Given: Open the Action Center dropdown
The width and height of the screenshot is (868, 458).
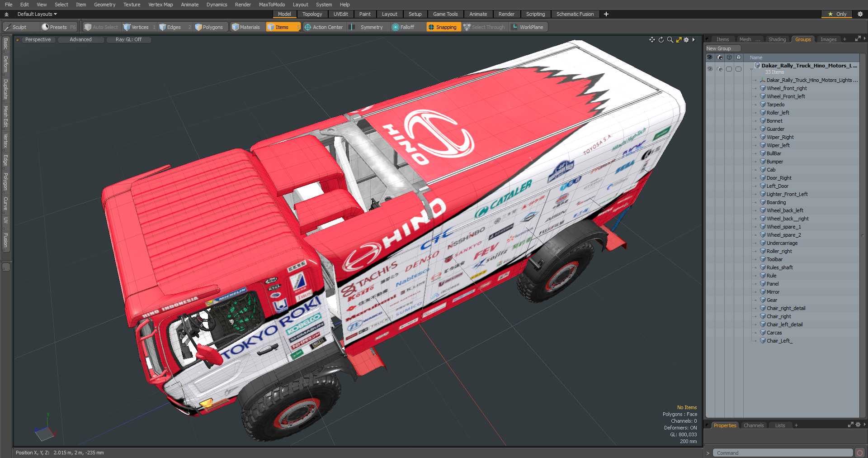Looking at the screenshot, I should pos(324,27).
